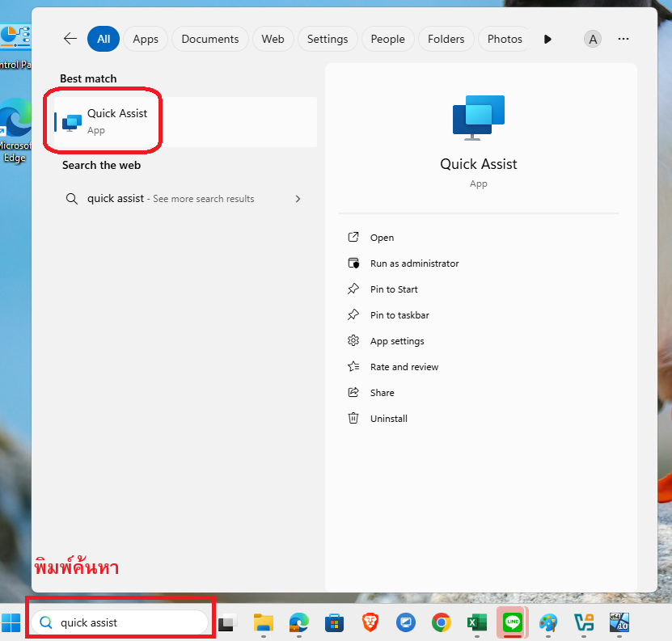Select the All filter tab
The width and height of the screenshot is (672, 641).
[104, 39]
